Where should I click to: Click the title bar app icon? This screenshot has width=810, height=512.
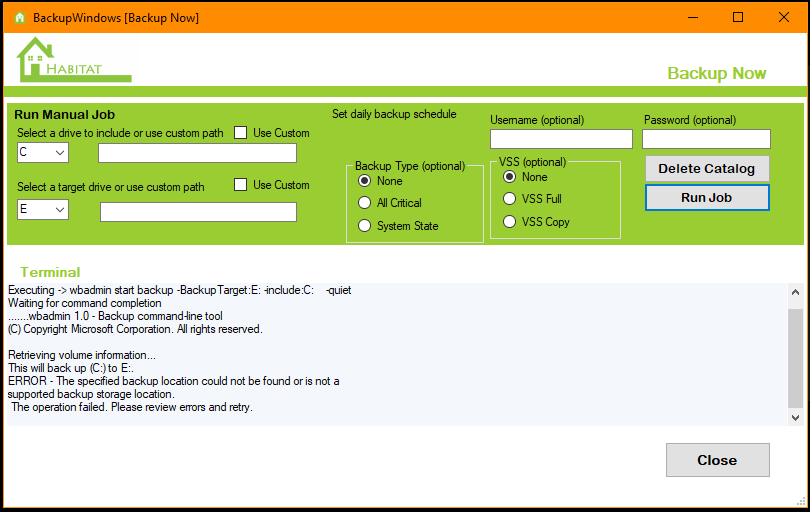tap(20, 18)
